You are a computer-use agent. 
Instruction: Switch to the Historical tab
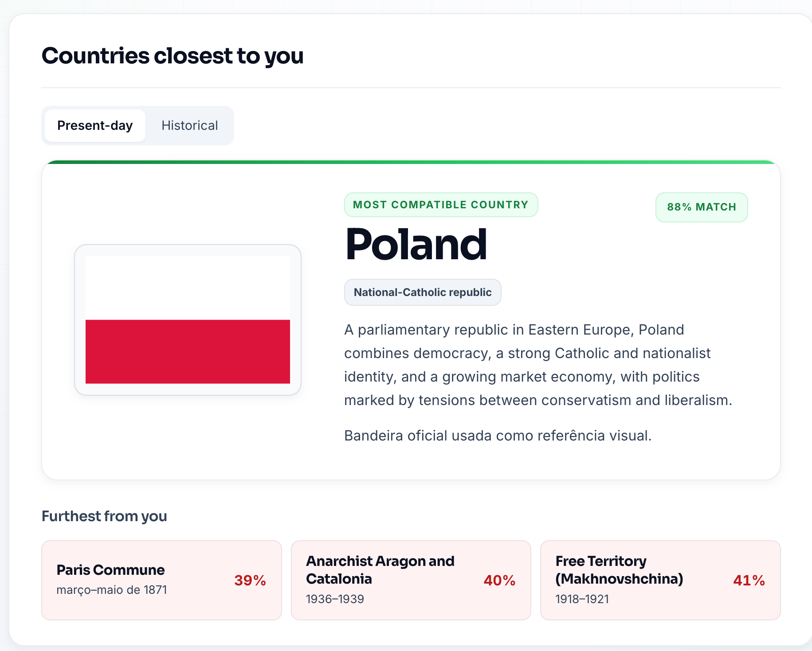(189, 125)
